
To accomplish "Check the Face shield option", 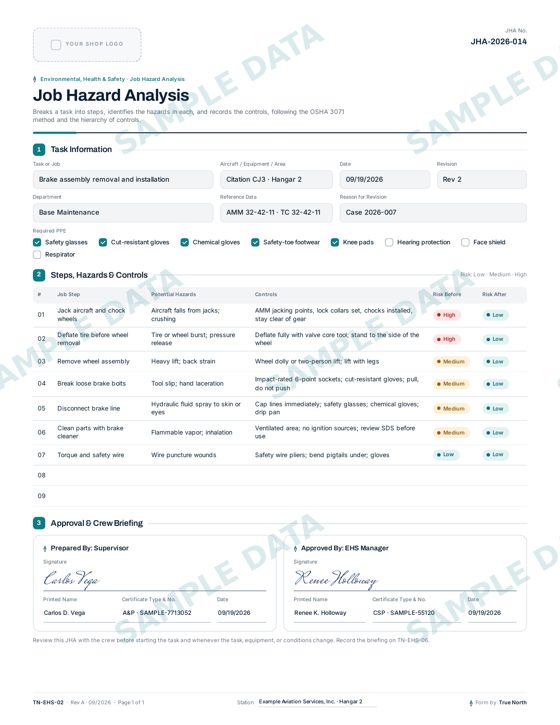I will coord(465,242).
